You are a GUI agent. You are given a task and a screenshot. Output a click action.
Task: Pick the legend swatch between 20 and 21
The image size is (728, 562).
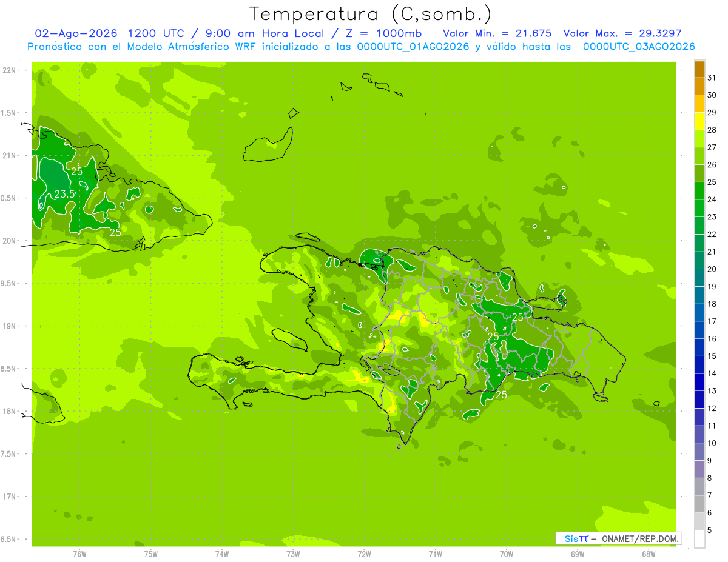(x=699, y=261)
